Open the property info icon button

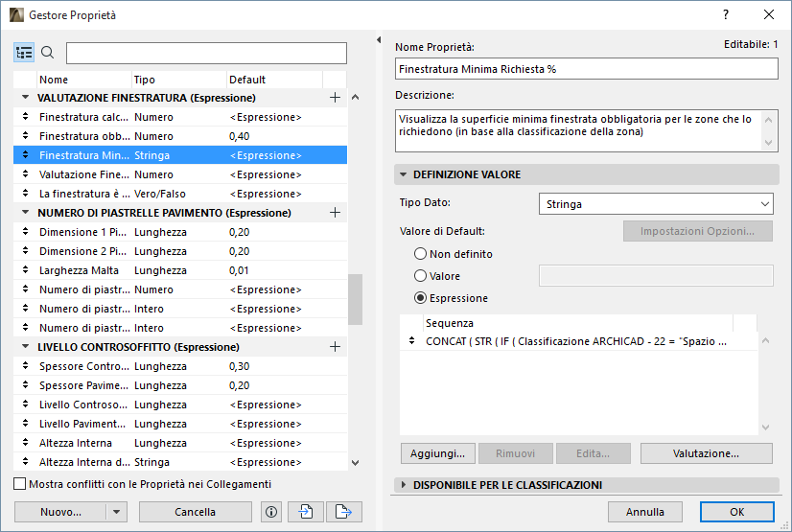271,512
